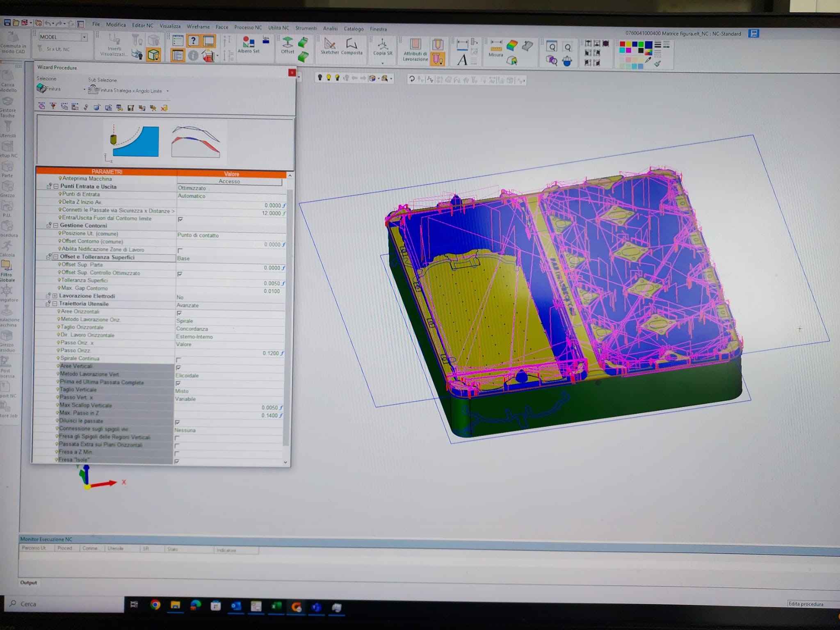Image resolution: width=840 pixels, height=630 pixels.
Task: Toggle the Aree Verticali checkbox
Action: point(178,367)
